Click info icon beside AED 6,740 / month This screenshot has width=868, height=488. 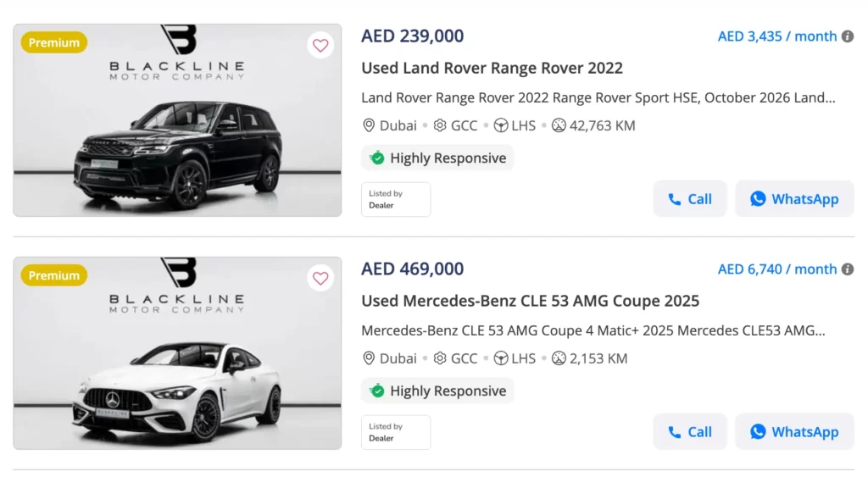pos(846,269)
